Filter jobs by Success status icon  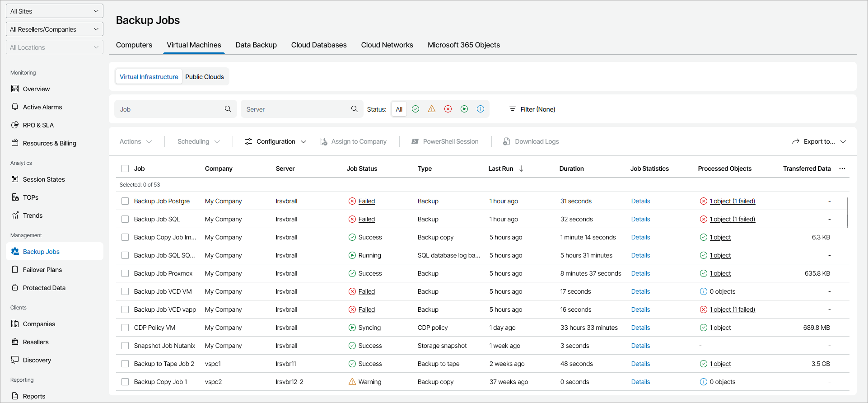[x=415, y=109]
